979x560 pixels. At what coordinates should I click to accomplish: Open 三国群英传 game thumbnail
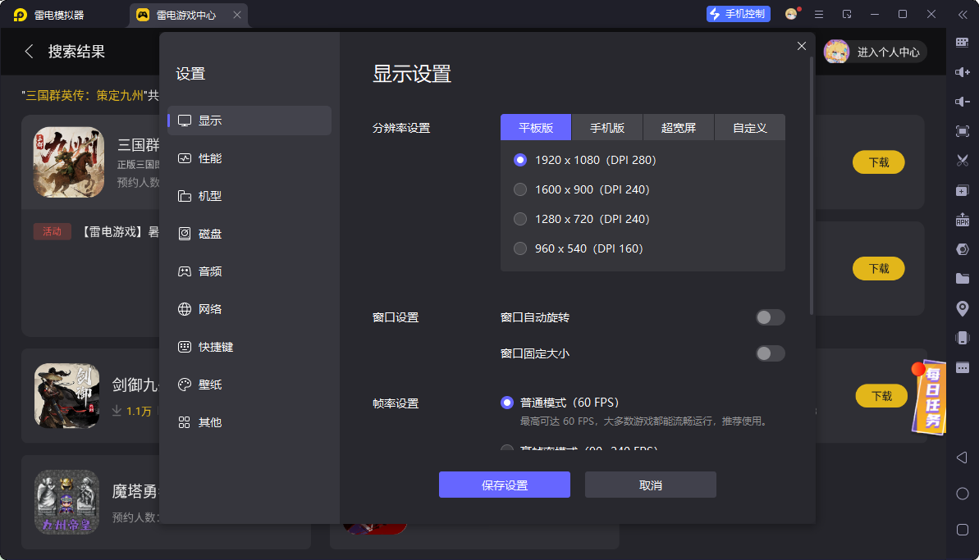click(69, 162)
